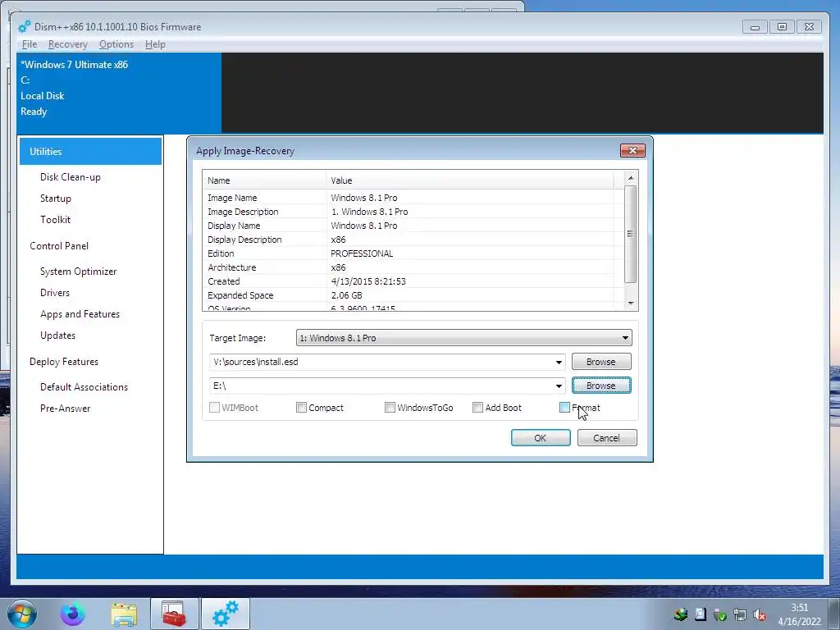Click the image info scrollbar thumb
This screenshot has height=630, width=840.
click(x=631, y=234)
